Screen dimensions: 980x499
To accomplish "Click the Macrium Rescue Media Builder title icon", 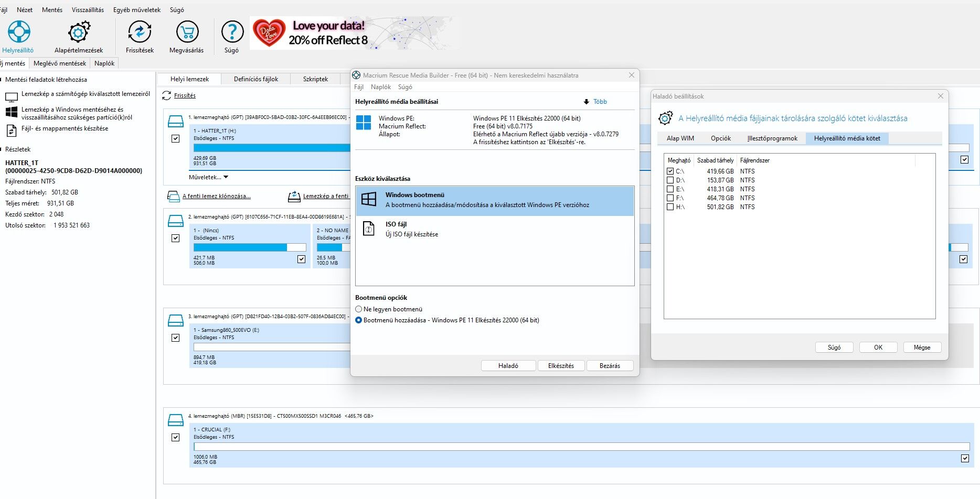I will click(x=356, y=75).
